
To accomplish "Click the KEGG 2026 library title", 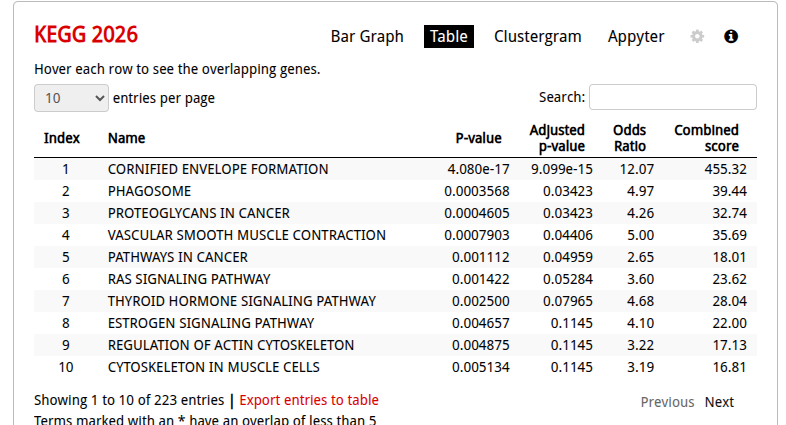I will (86, 35).
